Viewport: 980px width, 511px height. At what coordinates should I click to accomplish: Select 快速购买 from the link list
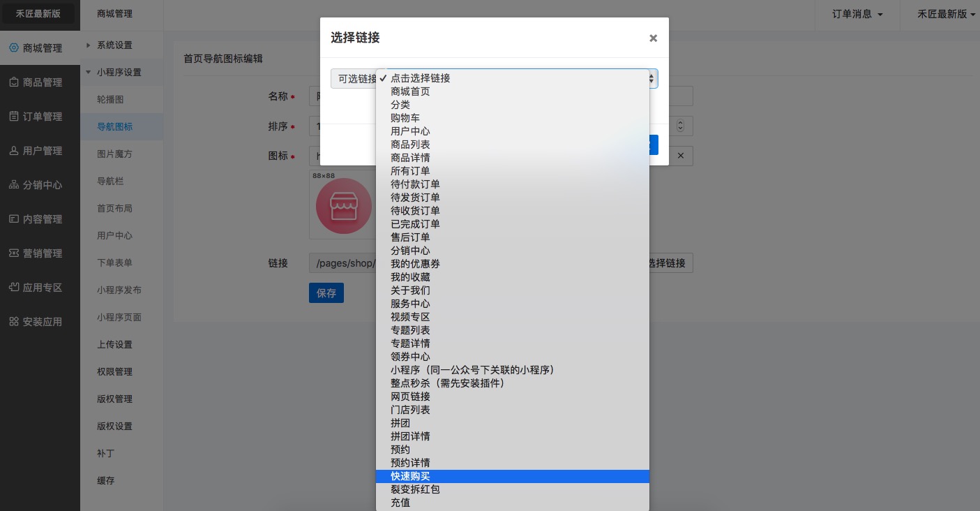(410, 476)
